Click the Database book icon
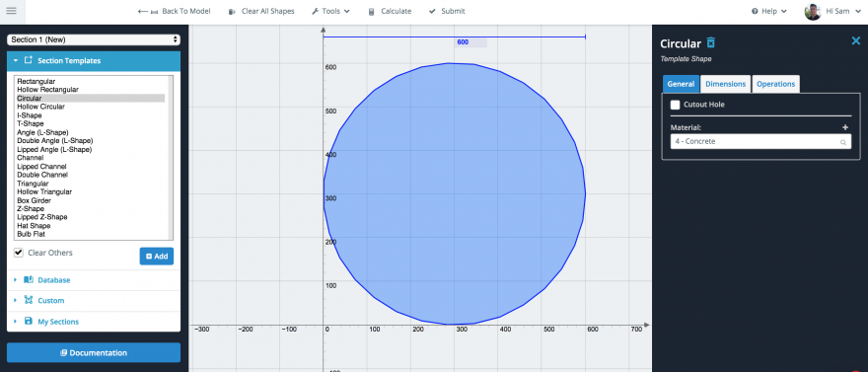Image resolution: width=868 pixels, height=372 pixels. (29, 280)
